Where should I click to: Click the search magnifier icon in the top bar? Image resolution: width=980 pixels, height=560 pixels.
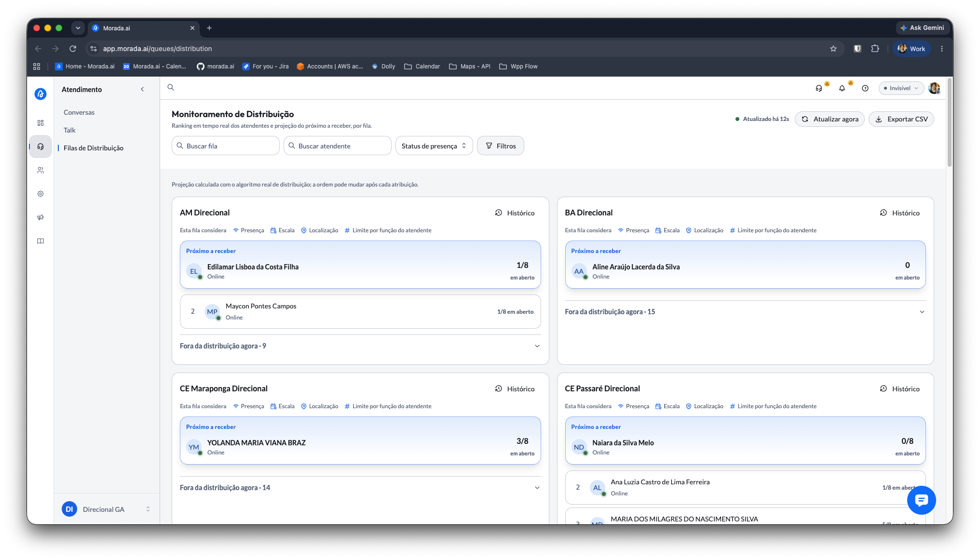tap(171, 87)
